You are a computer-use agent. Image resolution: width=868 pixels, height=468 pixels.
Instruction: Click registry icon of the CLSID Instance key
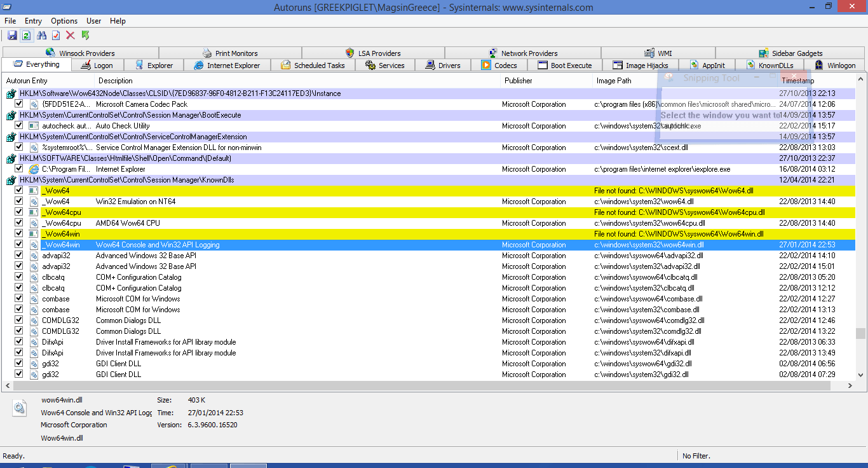click(11, 93)
